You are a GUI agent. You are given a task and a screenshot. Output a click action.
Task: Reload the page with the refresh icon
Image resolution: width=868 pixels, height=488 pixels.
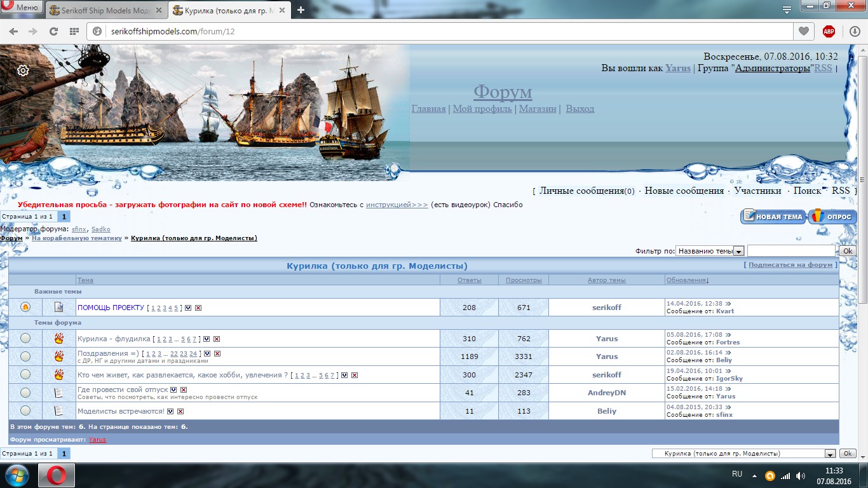point(53,31)
